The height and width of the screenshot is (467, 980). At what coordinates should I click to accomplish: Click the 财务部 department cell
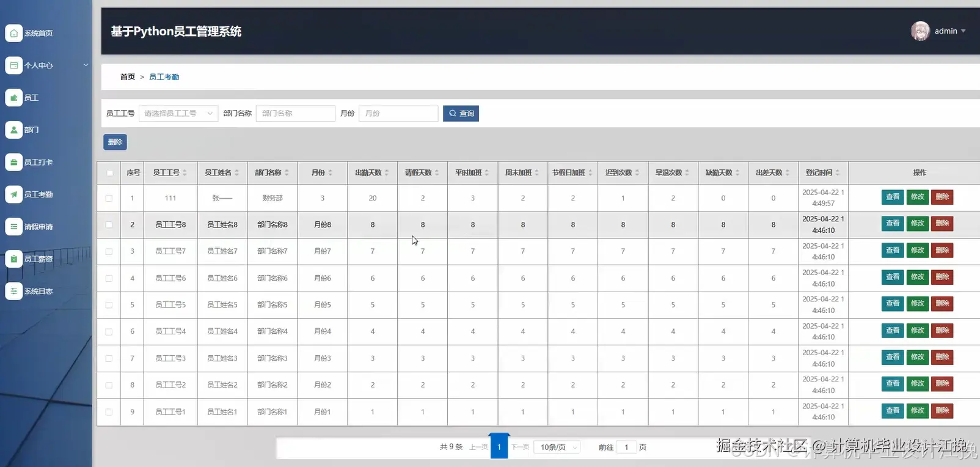point(272,198)
